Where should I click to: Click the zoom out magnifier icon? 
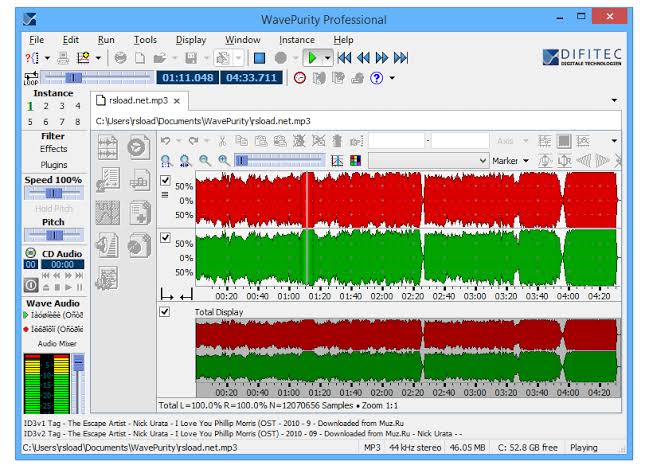pos(204,161)
